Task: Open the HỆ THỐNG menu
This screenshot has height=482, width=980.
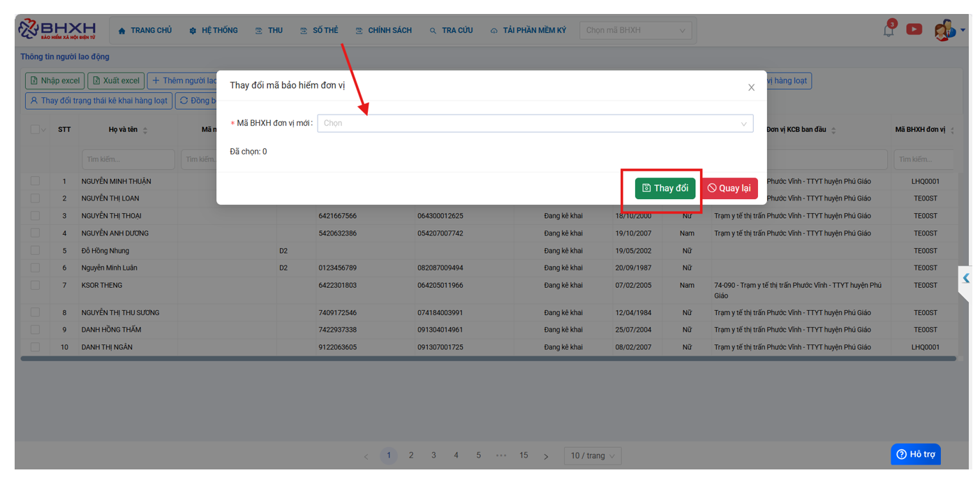Action: (x=214, y=31)
